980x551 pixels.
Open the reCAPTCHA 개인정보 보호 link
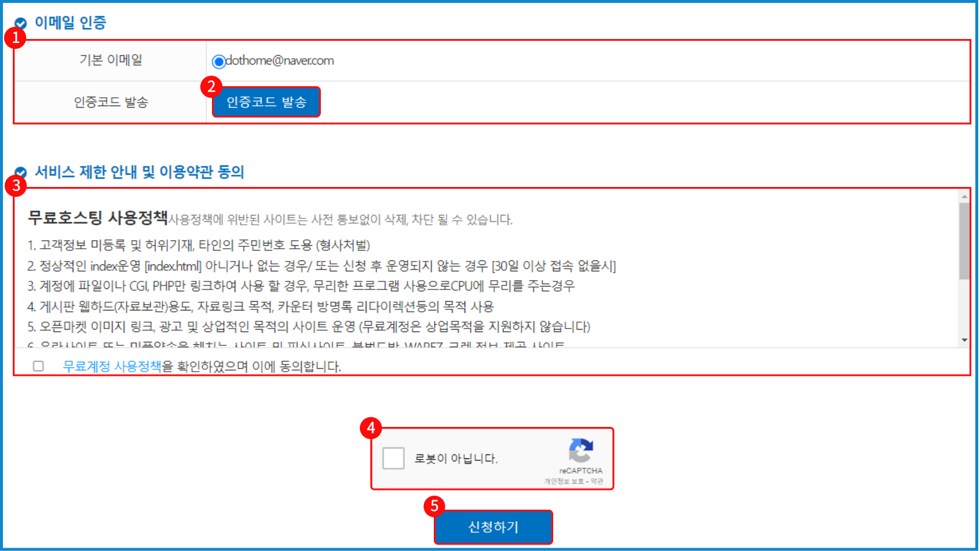coord(564,481)
